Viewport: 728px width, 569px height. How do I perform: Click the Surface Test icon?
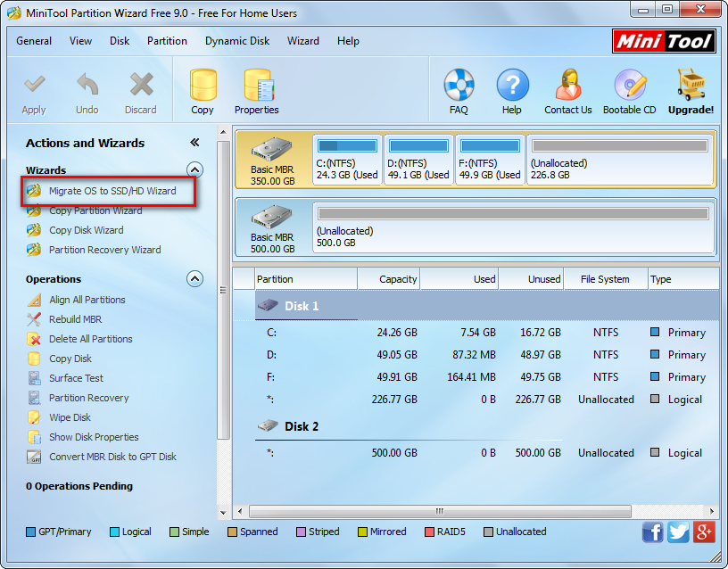pyautogui.click(x=34, y=378)
